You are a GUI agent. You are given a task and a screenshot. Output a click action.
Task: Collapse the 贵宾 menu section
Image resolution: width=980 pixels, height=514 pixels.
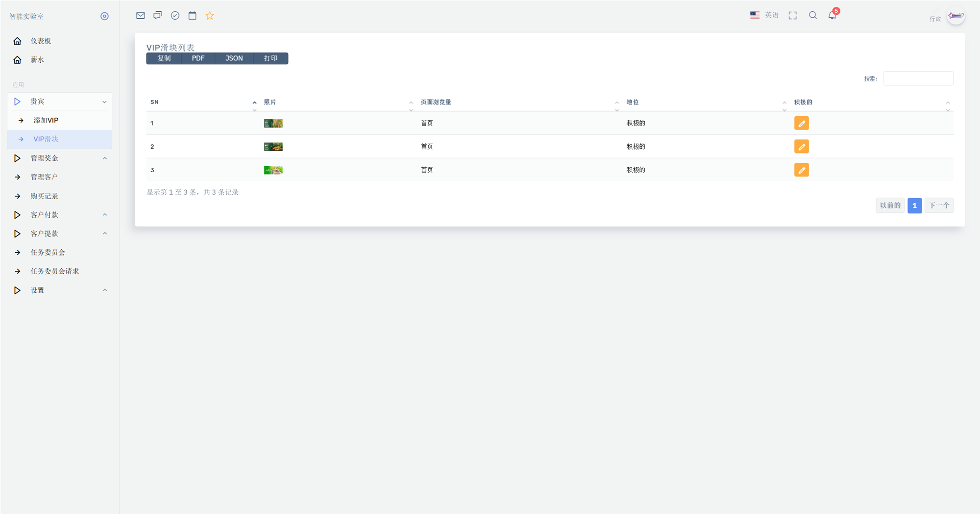pos(60,102)
